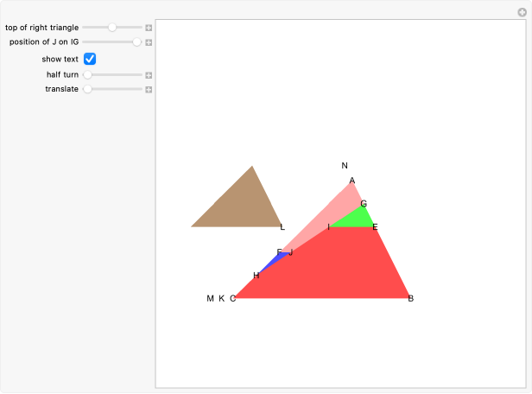Uncheck the 'show text' checkbox
Viewport: 532px width, 394px height.
(90, 59)
